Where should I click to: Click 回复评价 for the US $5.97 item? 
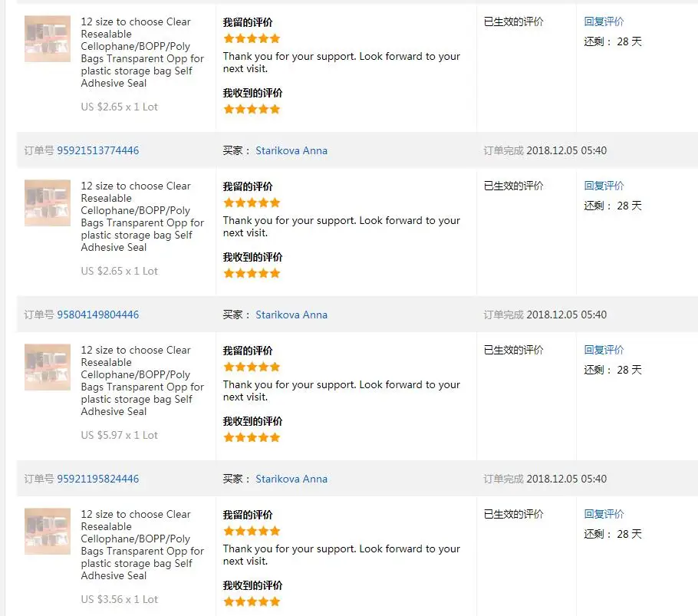coord(604,350)
